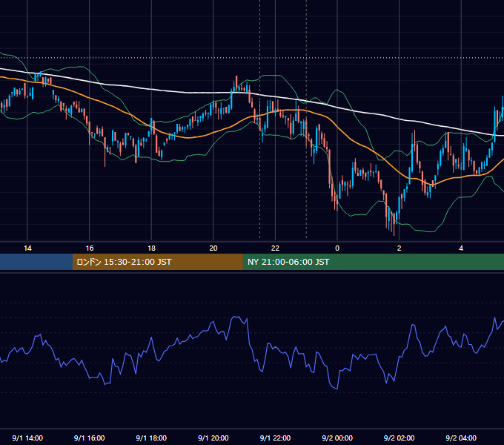This screenshot has height=445, width=504.
Task: Click the 16 hour axis label
Action: click(x=90, y=248)
